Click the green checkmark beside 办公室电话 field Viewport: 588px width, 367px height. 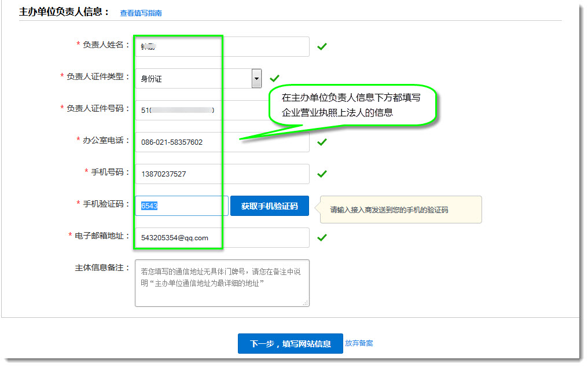322,142
